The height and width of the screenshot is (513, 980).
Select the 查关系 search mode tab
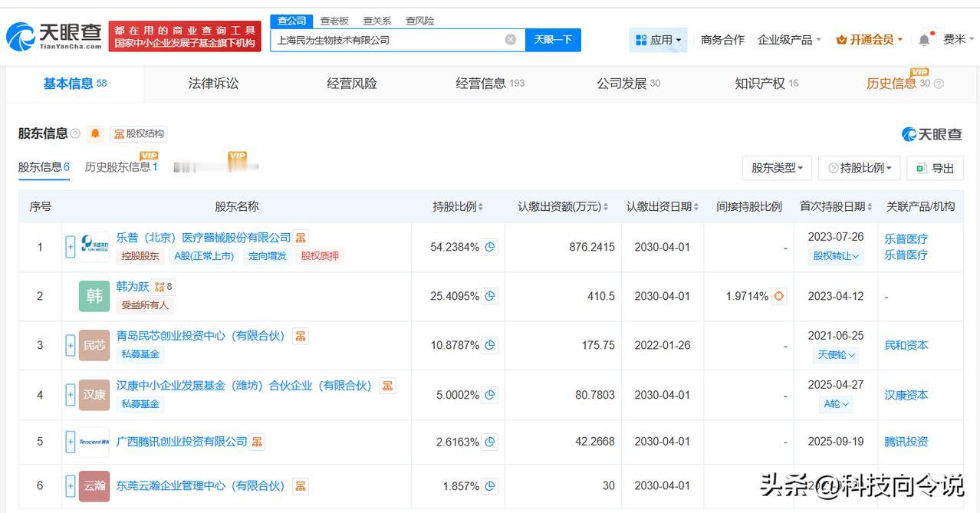pyautogui.click(x=377, y=21)
